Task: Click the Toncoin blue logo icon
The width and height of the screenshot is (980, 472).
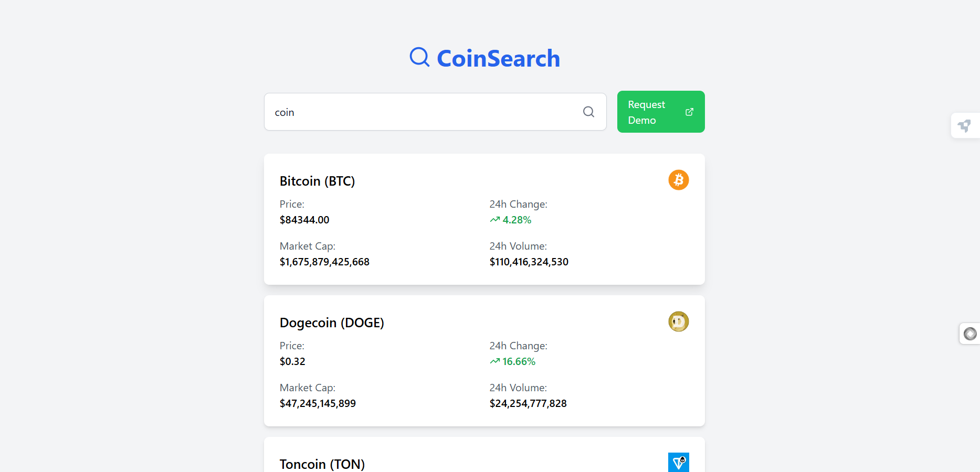Action: 678,462
